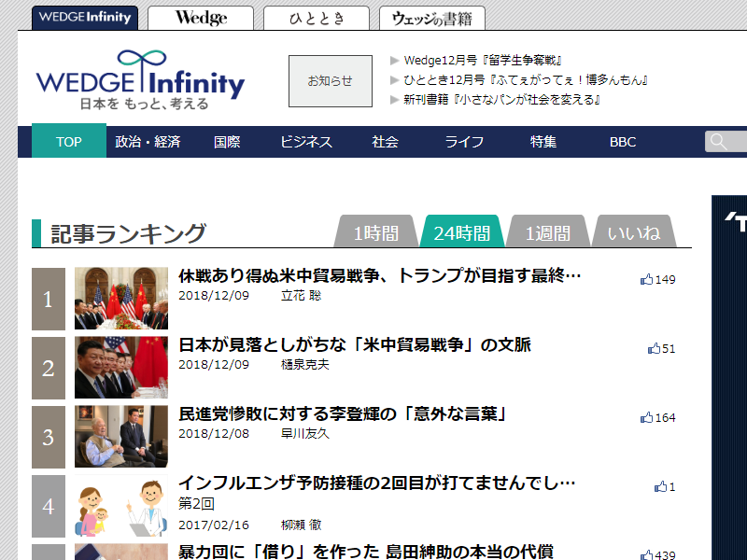Select the いいね ranking tab
This screenshot has height=560, width=747.
pos(634,232)
